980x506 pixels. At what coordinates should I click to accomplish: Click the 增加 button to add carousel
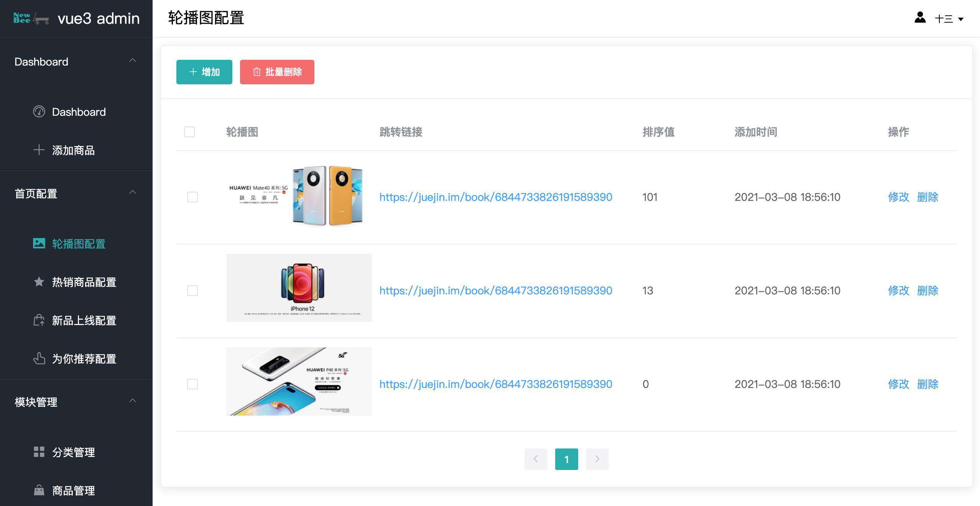[x=204, y=72]
